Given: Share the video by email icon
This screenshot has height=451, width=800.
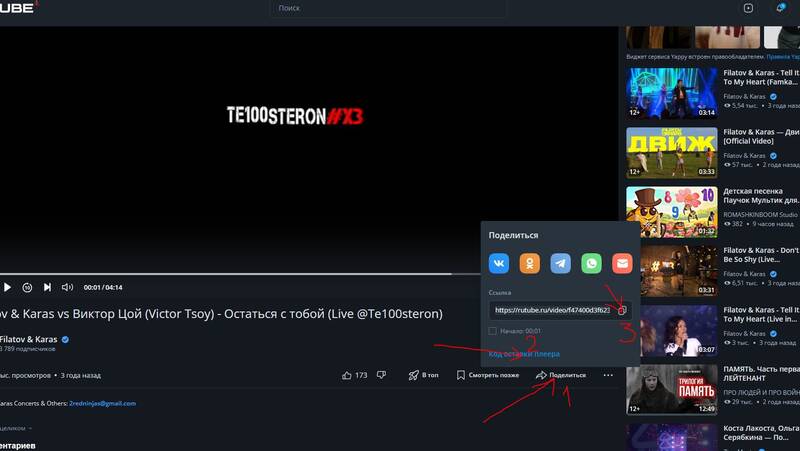Looking at the screenshot, I should coord(622,263).
